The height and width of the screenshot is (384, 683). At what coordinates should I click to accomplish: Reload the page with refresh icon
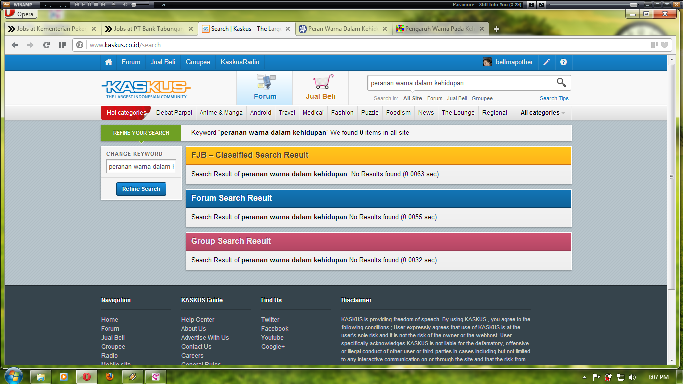click(x=47, y=45)
